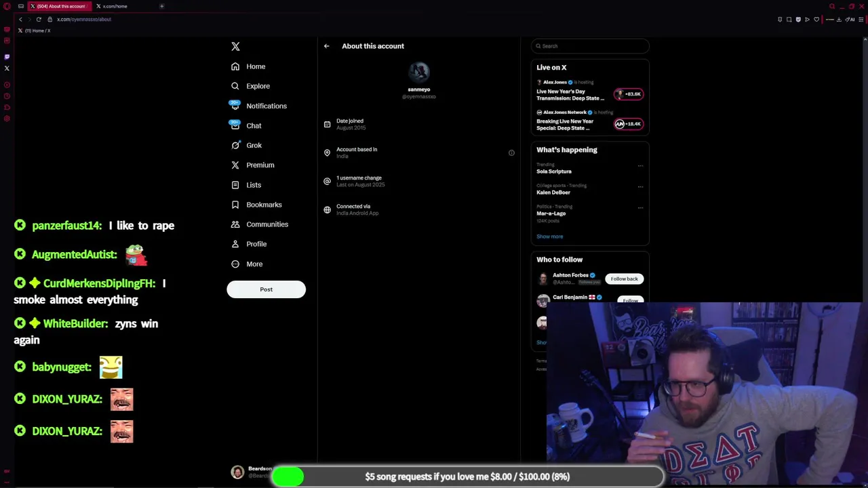Switch to the About this account browser tab
Screen dimensions: 868x488
pyautogui.click(x=58, y=6)
